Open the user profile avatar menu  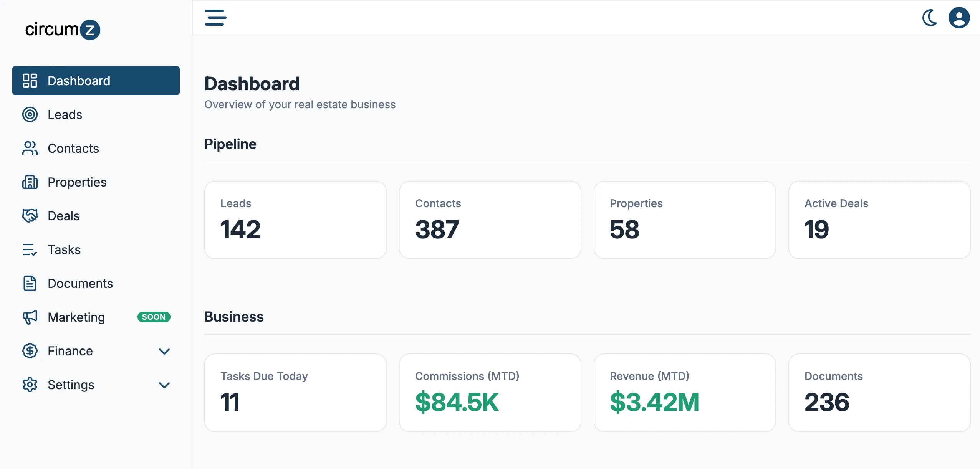pyautogui.click(x=959, y=18)
